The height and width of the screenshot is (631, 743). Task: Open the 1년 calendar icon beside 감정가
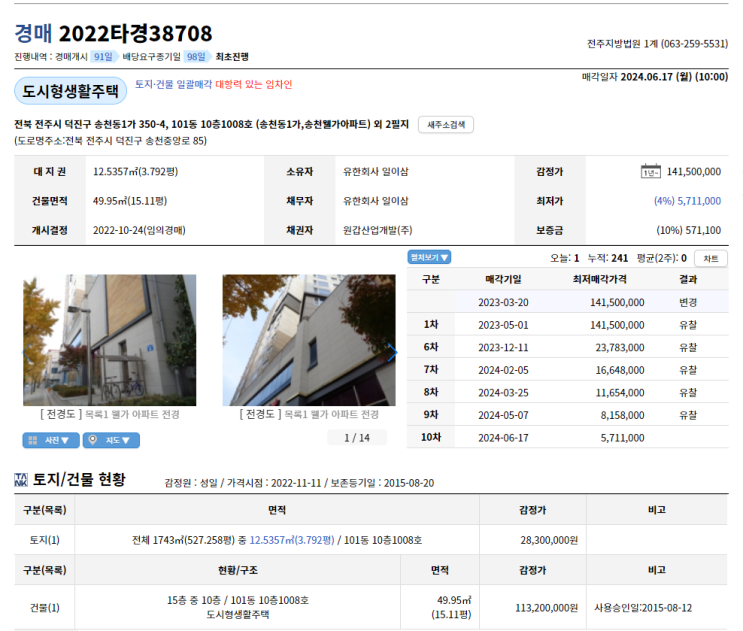(650, 171)
